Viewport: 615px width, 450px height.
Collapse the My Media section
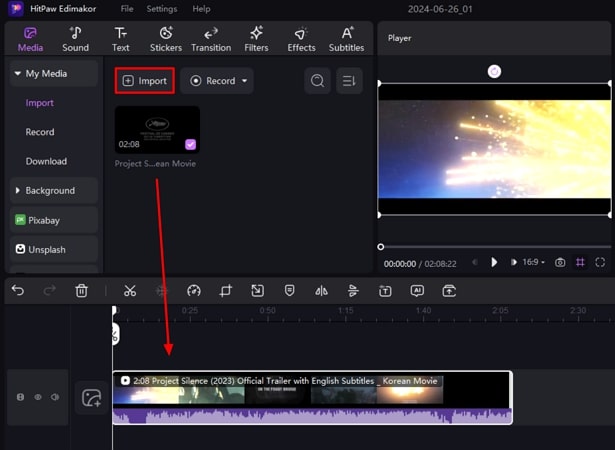tap(18, 73)
